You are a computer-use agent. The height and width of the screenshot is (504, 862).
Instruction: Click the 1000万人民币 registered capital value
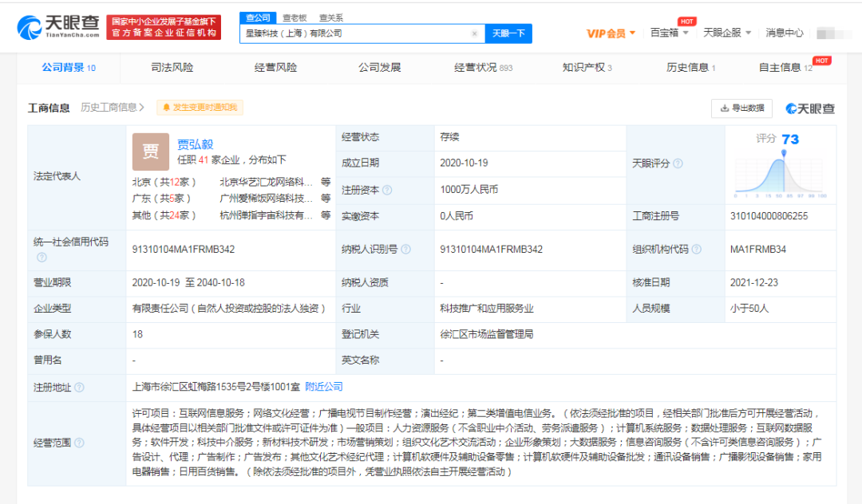pyautogui.click(x=469, y=190)
